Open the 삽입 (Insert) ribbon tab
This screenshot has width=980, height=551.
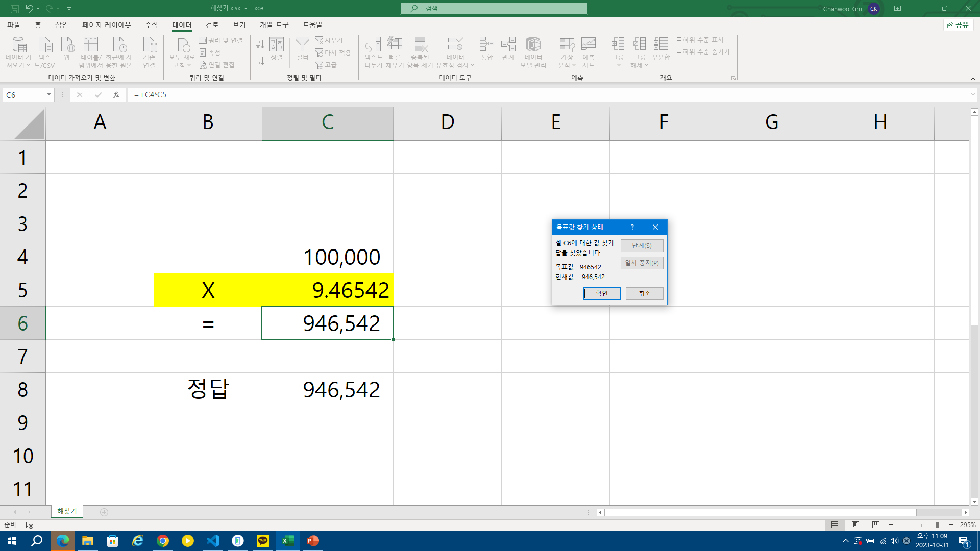pos(61,25)
